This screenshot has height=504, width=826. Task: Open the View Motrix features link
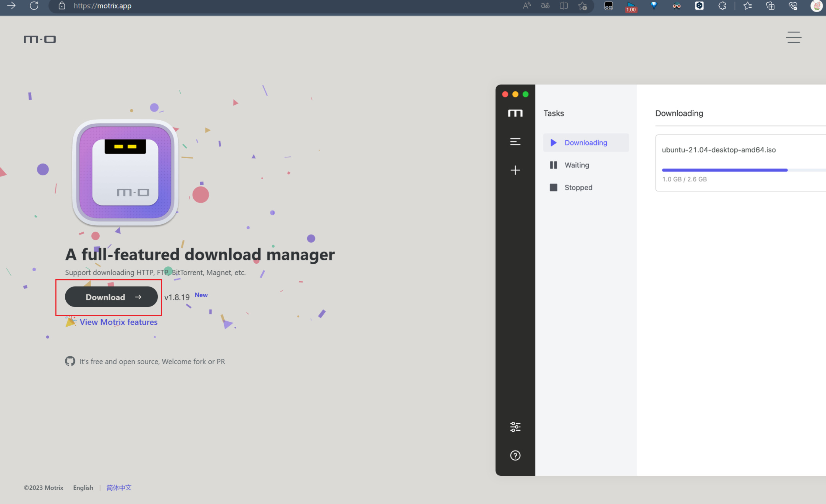tap(118, 322)
